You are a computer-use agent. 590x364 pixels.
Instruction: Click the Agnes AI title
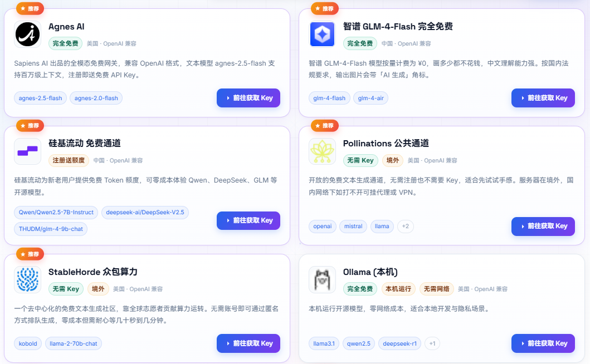click(66, 27)
